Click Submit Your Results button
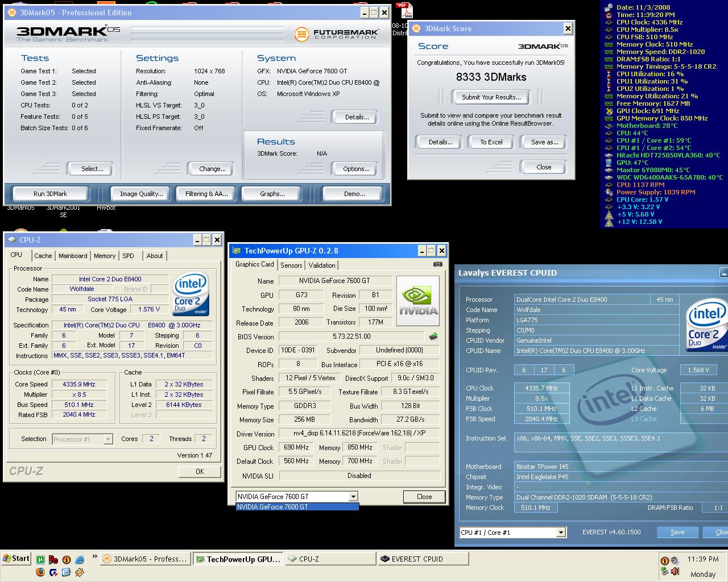Viewport: 728px width, 582px height. coord(491,97)
